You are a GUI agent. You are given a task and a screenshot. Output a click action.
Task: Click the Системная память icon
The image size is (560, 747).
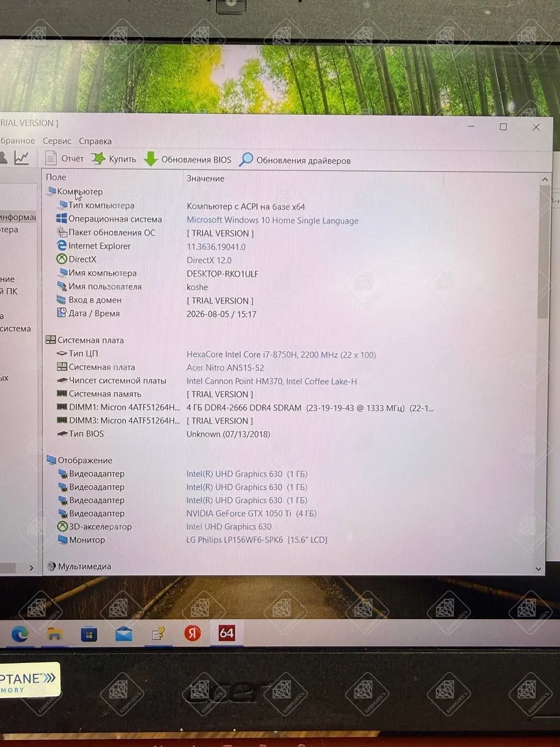[x=62, y=393]
